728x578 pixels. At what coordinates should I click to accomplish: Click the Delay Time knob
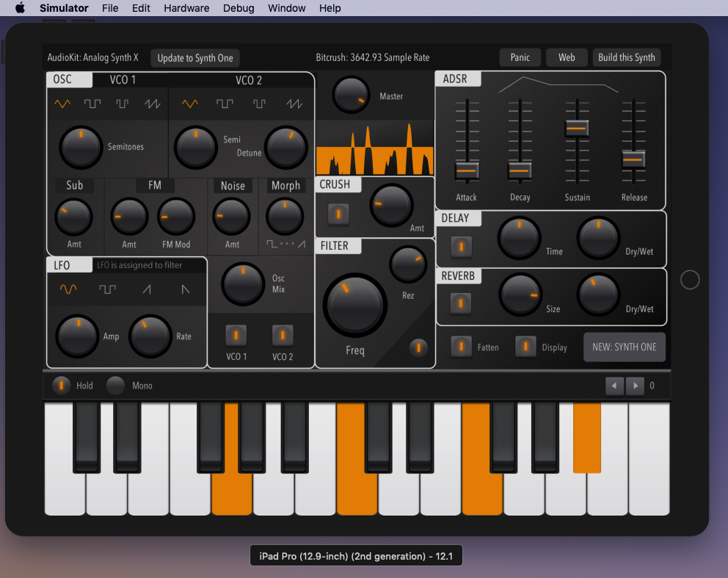point(519,238)
